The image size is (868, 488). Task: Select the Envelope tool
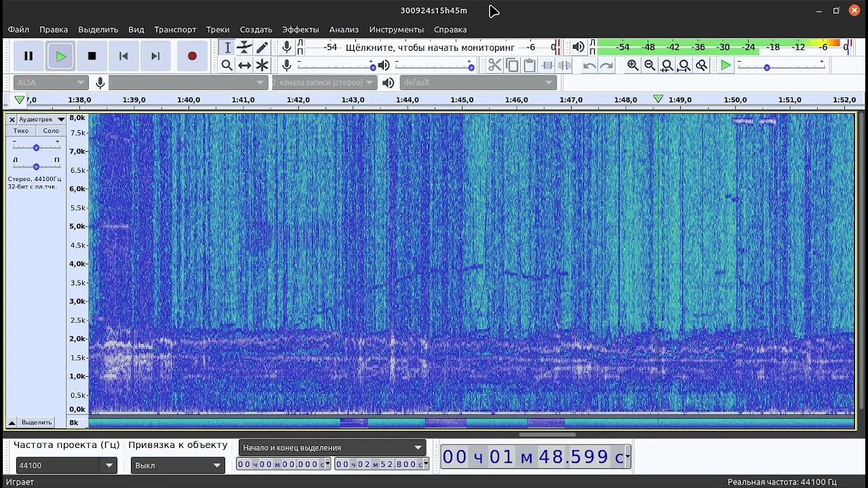pos(244,47)
